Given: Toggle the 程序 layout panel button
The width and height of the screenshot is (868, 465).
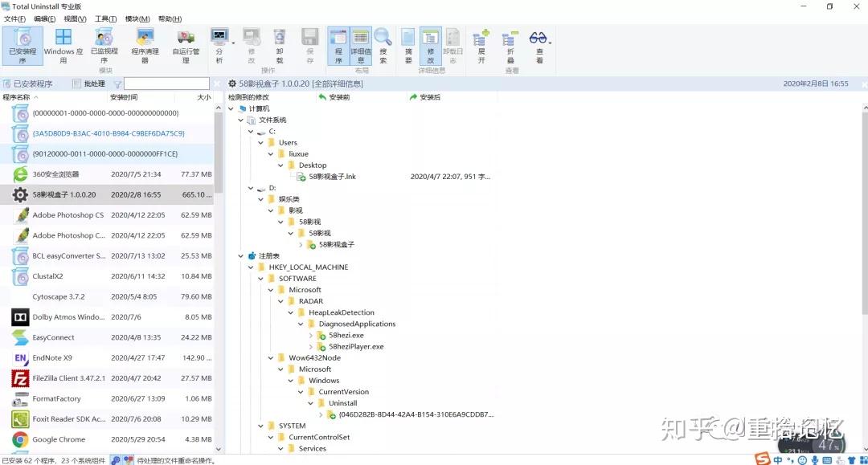Looking at the screenshot, I should 338,47.
